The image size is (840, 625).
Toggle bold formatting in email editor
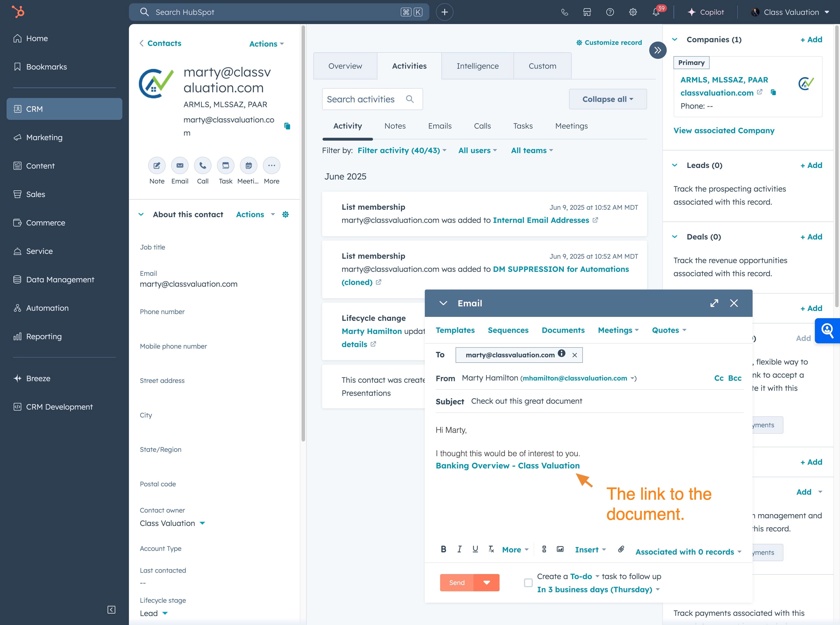pos(443,549)
